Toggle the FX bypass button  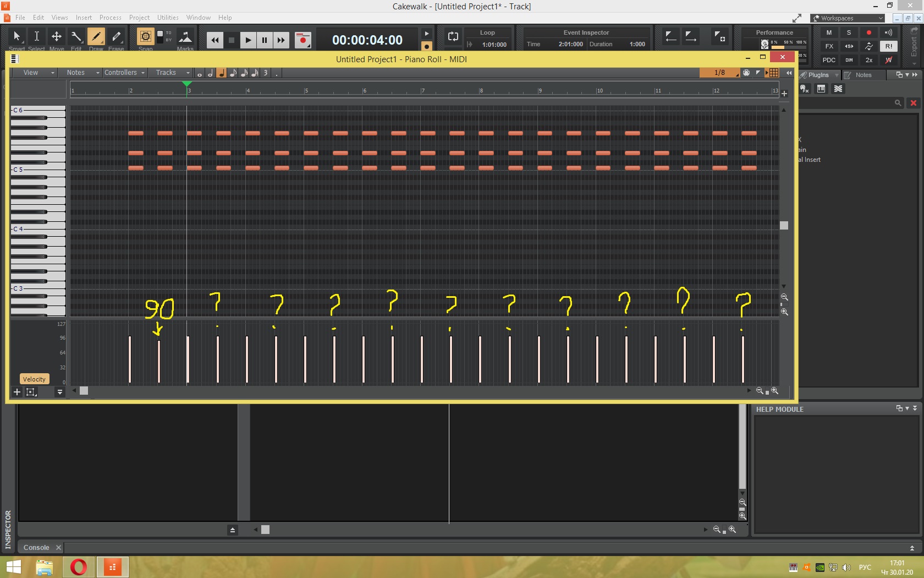click(829, 46)
